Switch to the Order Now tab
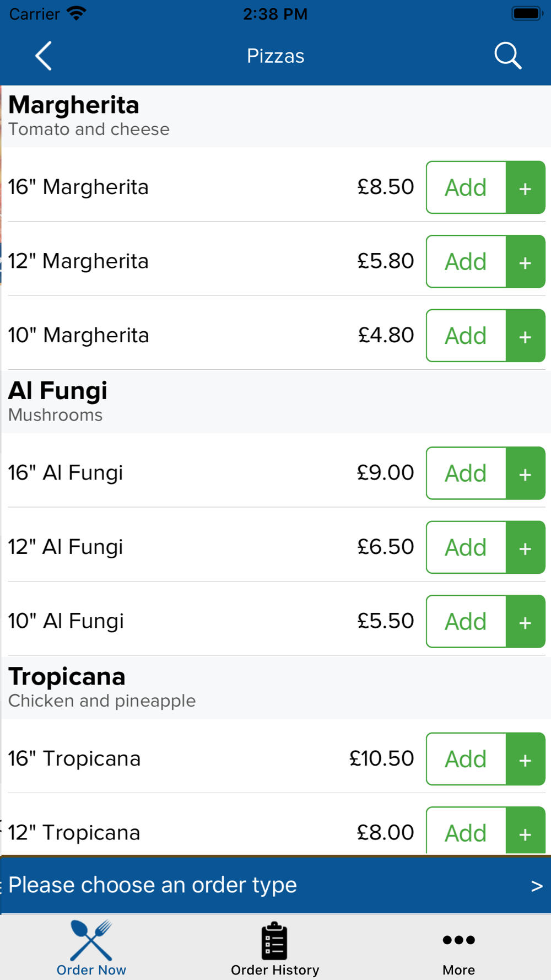The height and width of the screenshot is (980, 551). pyautogui.click(x=91, y=948)
